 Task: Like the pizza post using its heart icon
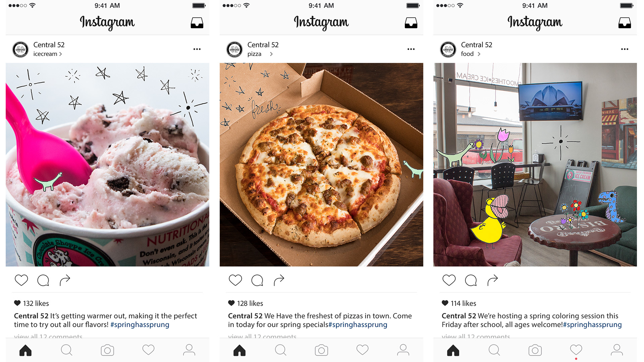click(x=235, y=280)
